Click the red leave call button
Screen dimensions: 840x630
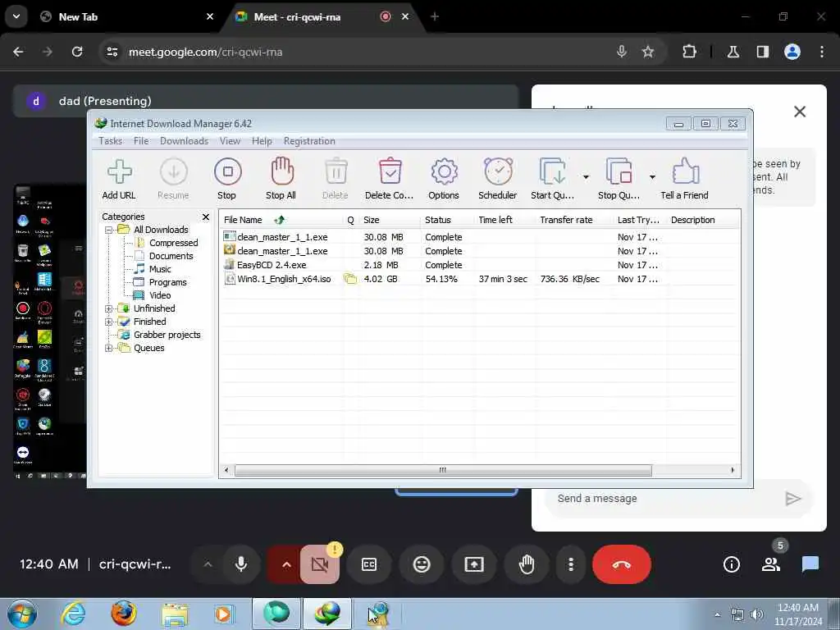622,564
